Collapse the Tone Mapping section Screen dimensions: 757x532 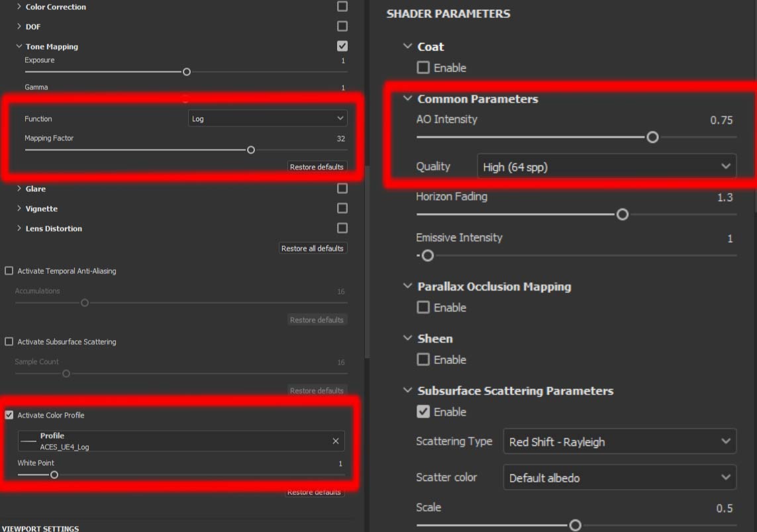(x=19, y=46)
